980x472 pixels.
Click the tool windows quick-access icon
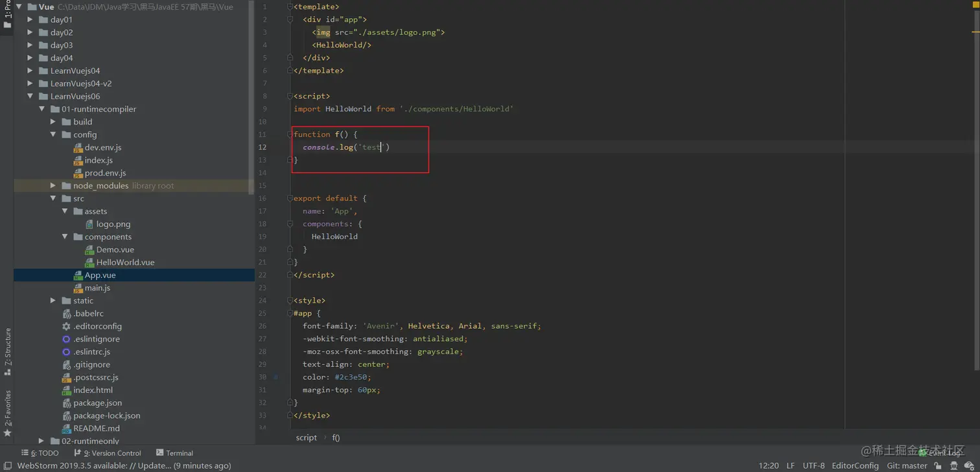tap(7, 466)
